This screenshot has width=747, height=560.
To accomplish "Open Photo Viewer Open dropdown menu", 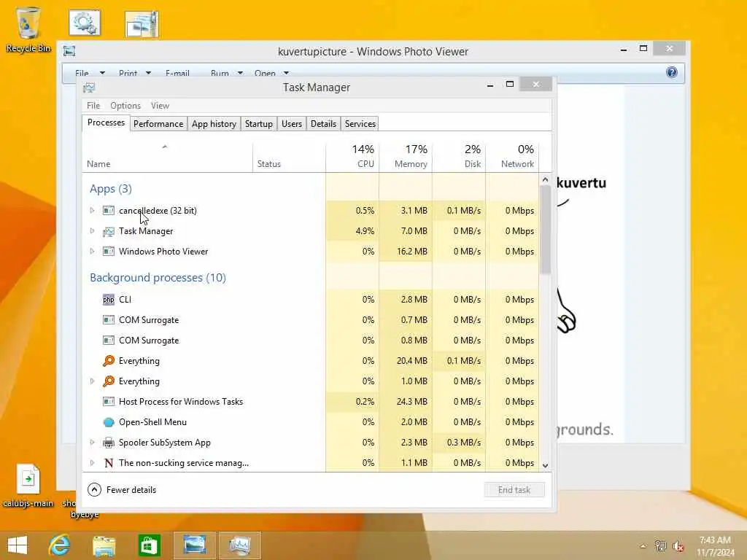I will click(271, 73).
